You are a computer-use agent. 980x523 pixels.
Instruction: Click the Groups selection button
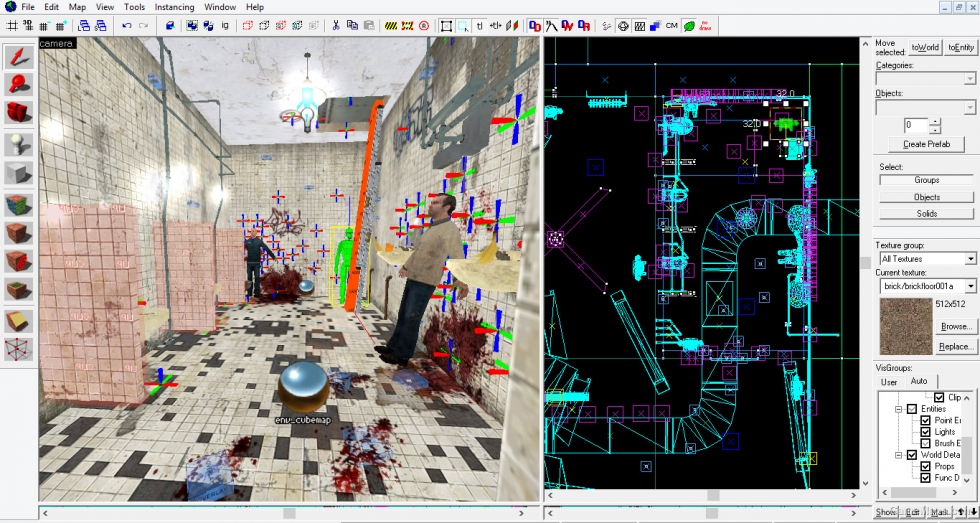click(x=926, y=180)
